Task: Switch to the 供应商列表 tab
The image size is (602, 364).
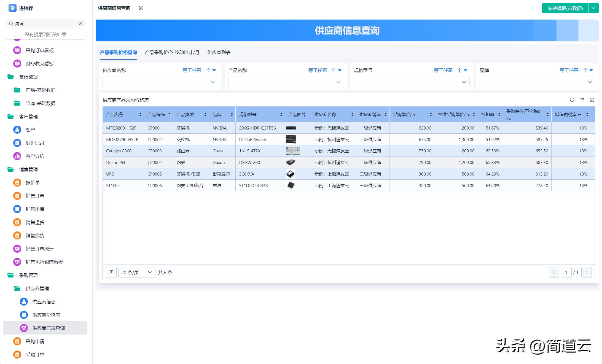Action: [x=219, y=52]
